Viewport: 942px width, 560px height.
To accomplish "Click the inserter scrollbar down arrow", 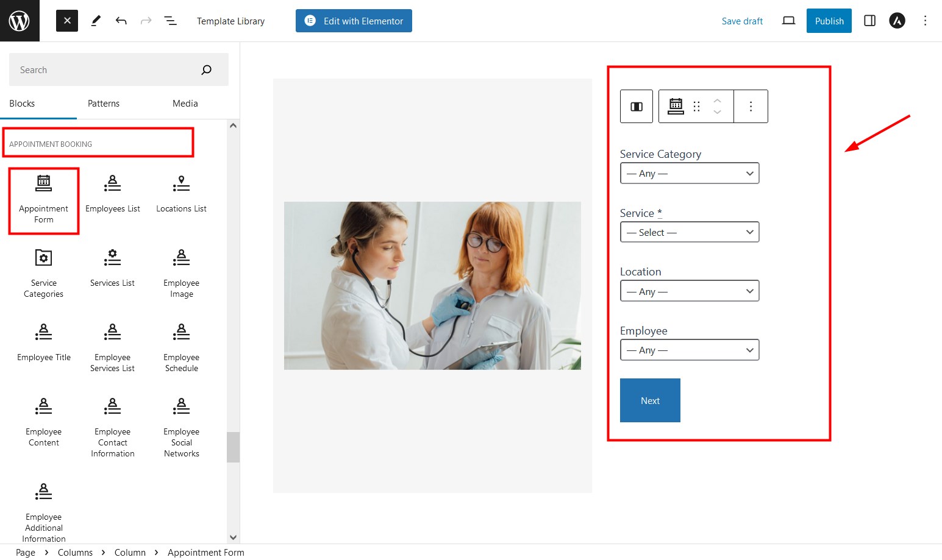I will click(x=233, y=537).
